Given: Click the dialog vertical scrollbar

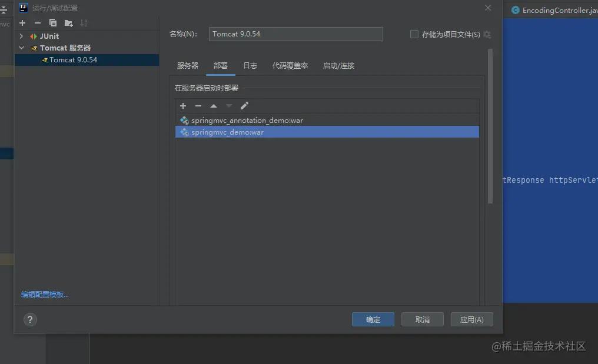Looking at the screenshot, I should pyautogui.click(x=490, y=126).
